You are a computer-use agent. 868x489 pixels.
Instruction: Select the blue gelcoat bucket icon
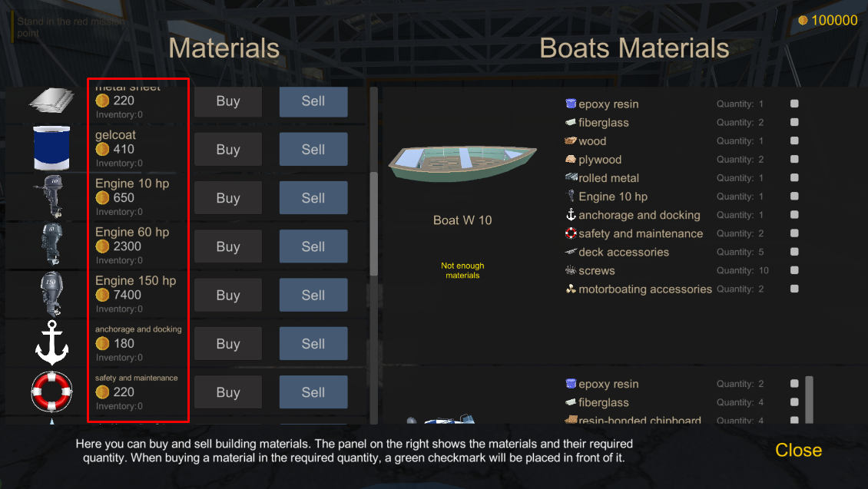click(51, 147)
